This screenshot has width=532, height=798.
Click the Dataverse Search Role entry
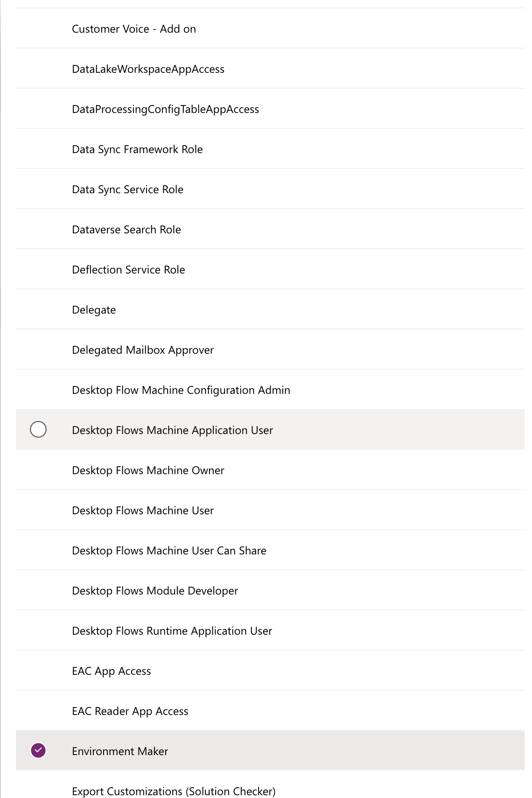(126, 230)
